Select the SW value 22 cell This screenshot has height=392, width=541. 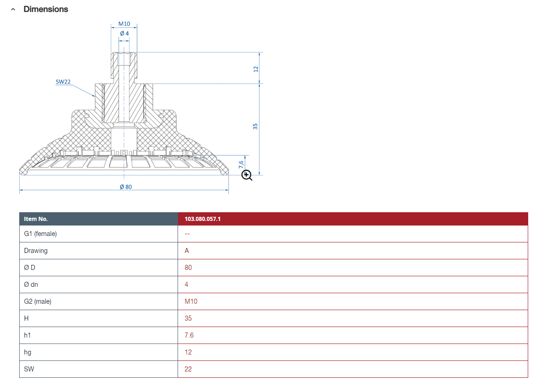pyautogui.click(x=188, y=369)
